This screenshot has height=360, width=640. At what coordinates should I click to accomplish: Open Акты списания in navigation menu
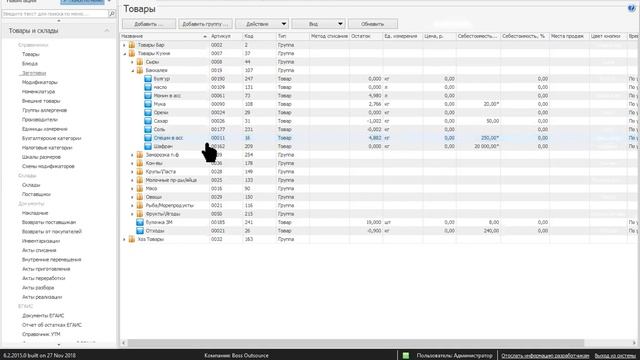point(39,251)
